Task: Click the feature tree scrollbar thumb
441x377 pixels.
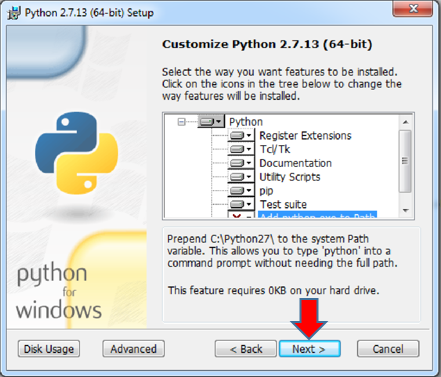Action: [405, 161]
